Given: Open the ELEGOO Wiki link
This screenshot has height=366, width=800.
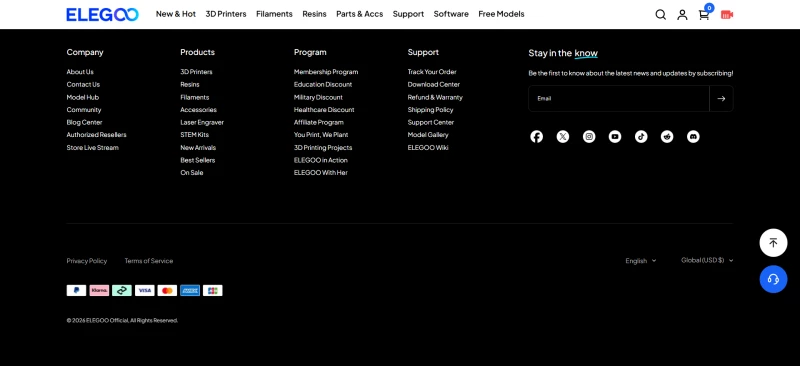Looking at the screenshot, I should point(428,148).
